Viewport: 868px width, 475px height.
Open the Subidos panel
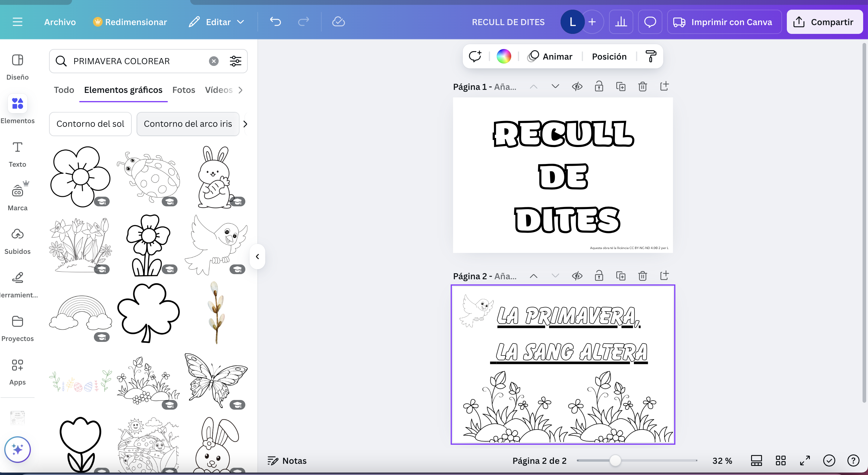18,240
